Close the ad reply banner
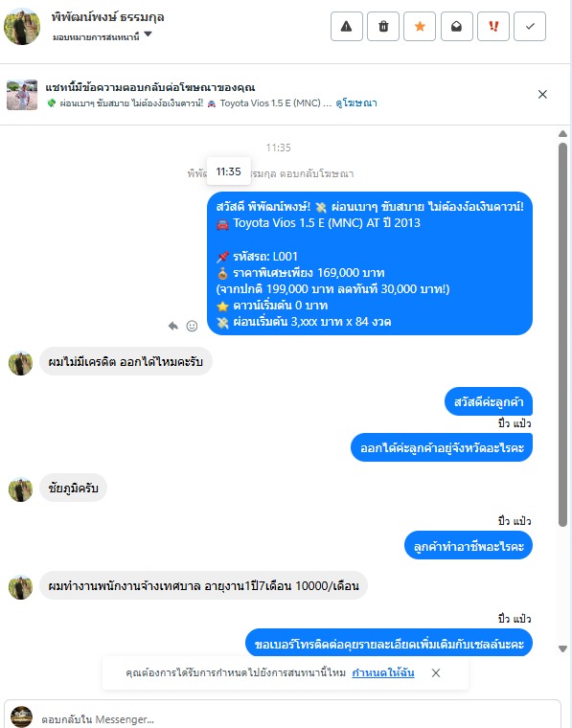572x728 pixels. (x=542, y=94)
